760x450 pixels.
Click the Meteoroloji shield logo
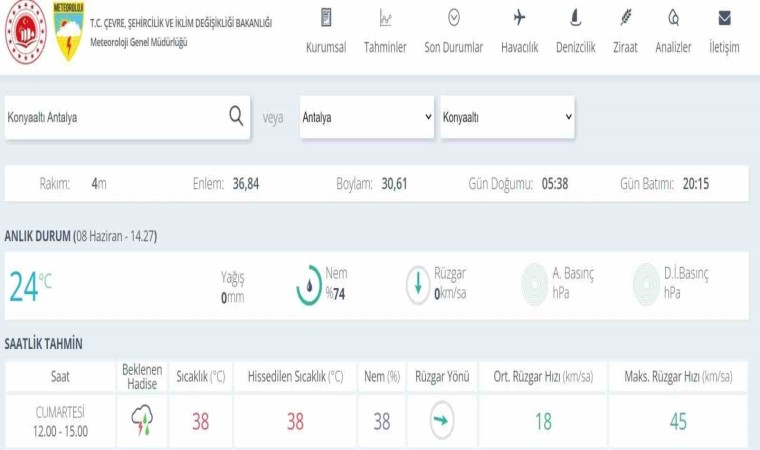[x=68, y=31]
